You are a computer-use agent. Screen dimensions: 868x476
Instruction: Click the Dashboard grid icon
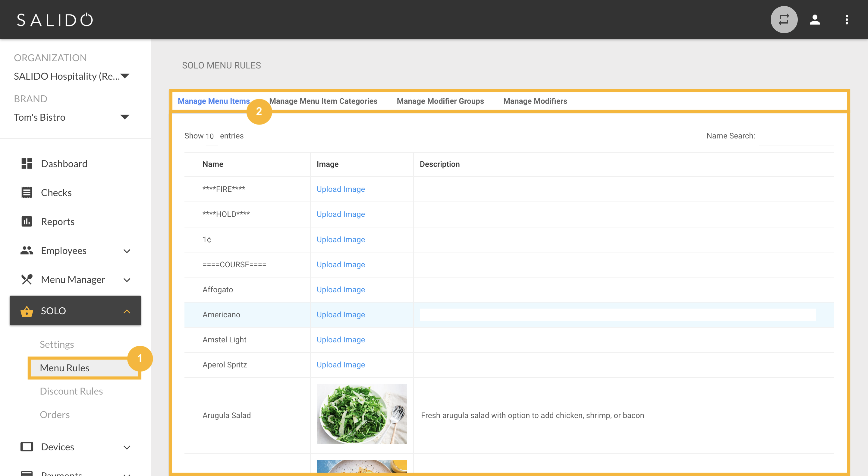(x=27, y=163)
